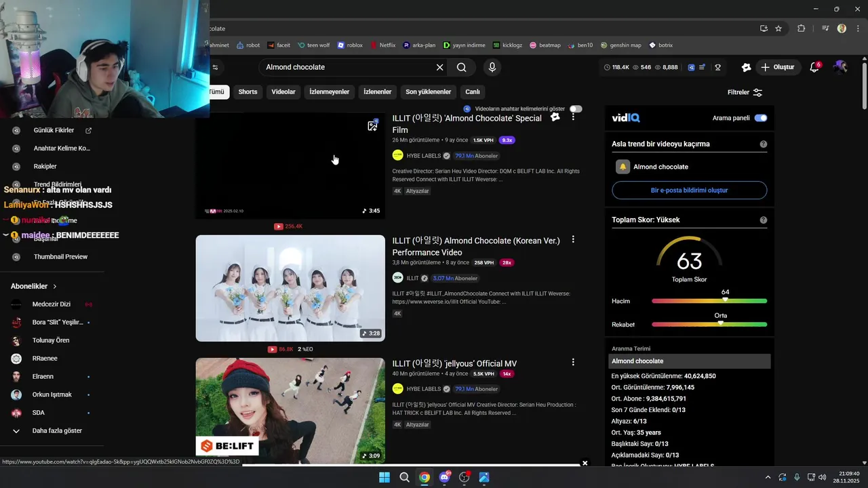This screenshot has height=488, width=868.
Task: Open more options for Korean Ver. Performance Video
Action: pyautogui.click(x=573, y=239)
